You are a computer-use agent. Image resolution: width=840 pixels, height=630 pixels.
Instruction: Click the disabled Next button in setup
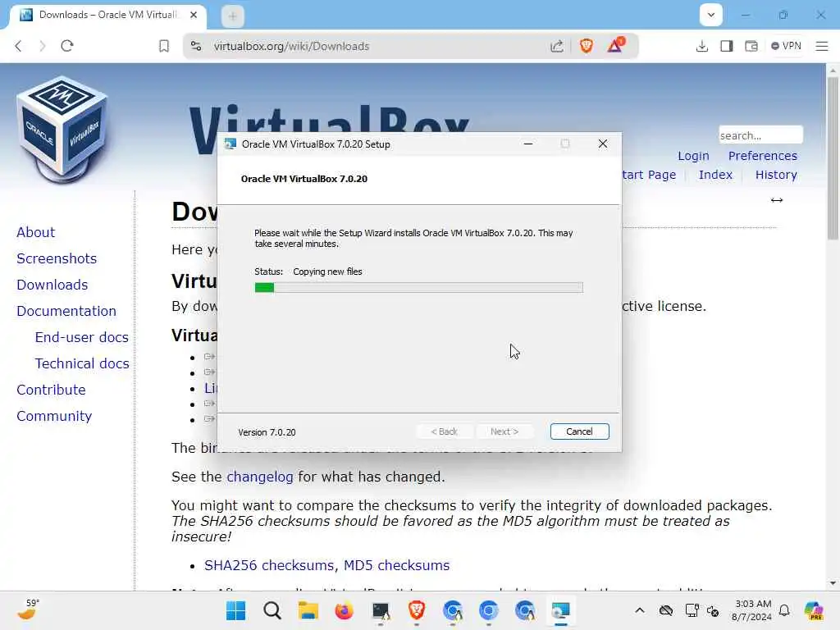click(504, 431)
